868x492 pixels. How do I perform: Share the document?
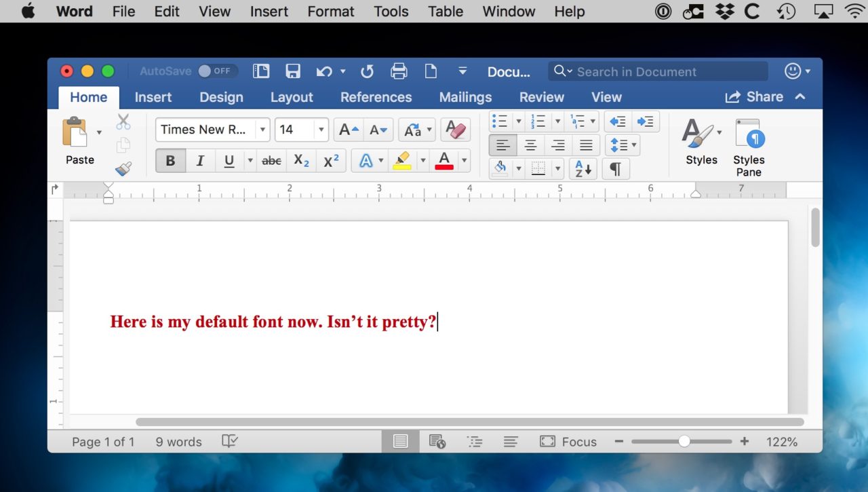pyautogui.click(x=754, y=97)
